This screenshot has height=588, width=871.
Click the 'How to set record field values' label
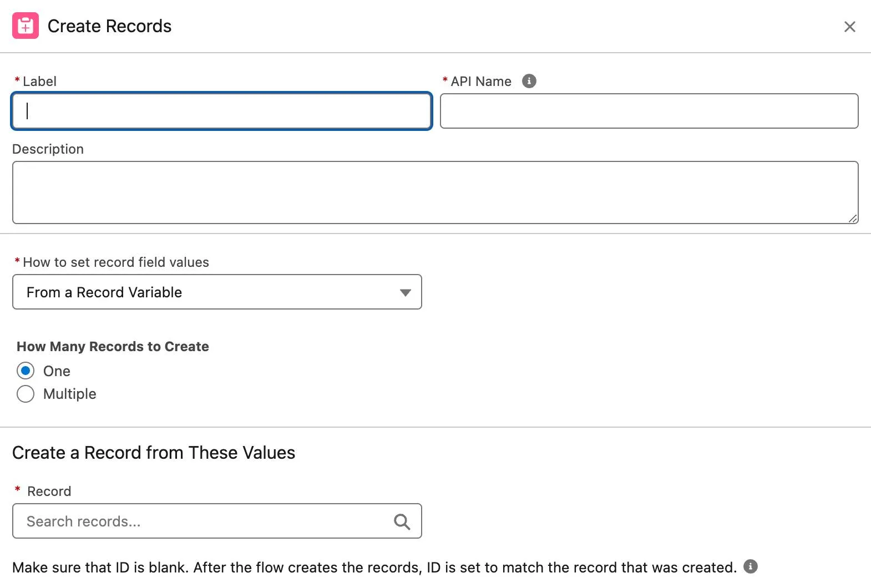116,262
